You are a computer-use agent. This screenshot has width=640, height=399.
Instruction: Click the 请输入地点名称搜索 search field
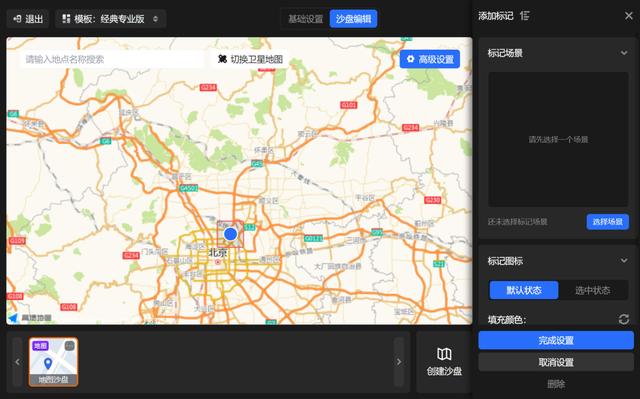(x=112, y=59)
